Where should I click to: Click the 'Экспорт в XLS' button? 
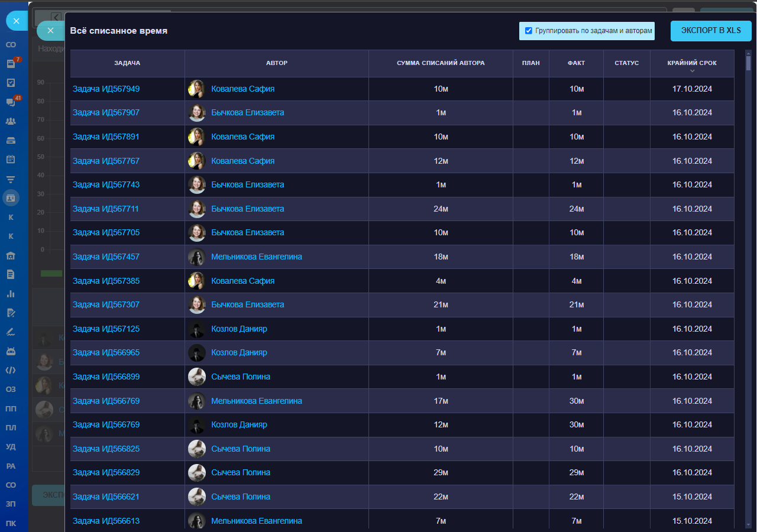click(711, 31)
